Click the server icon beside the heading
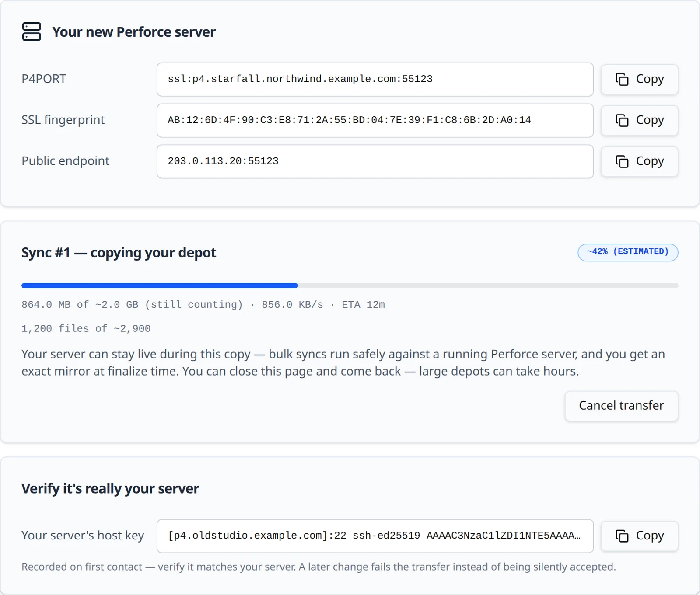The image size is (700, 595). tap(31, 31)
